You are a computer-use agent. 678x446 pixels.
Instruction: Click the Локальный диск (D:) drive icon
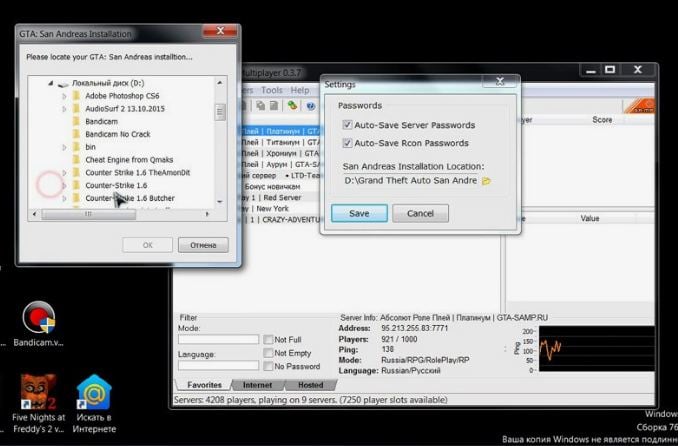tap(64, 83)
